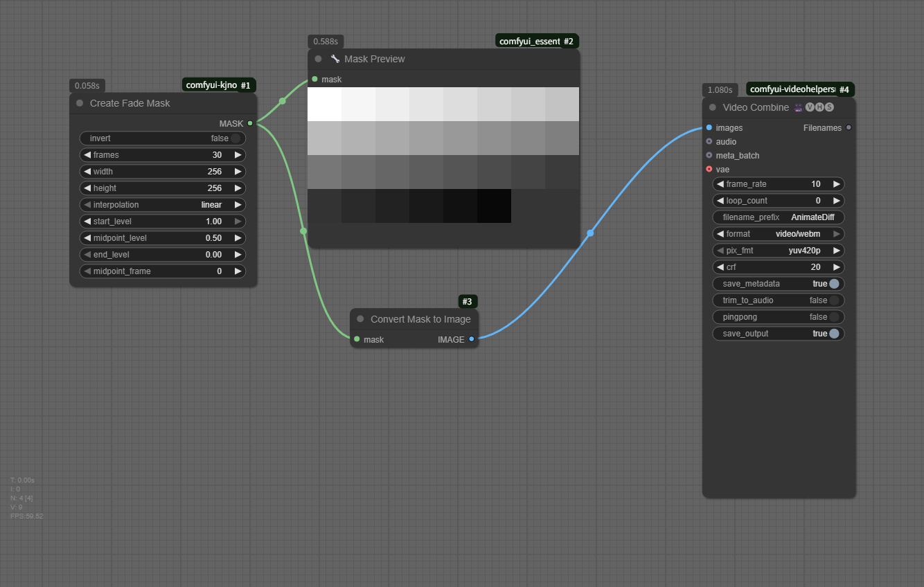Open the format video/webm dropdown

pos(779,234)
